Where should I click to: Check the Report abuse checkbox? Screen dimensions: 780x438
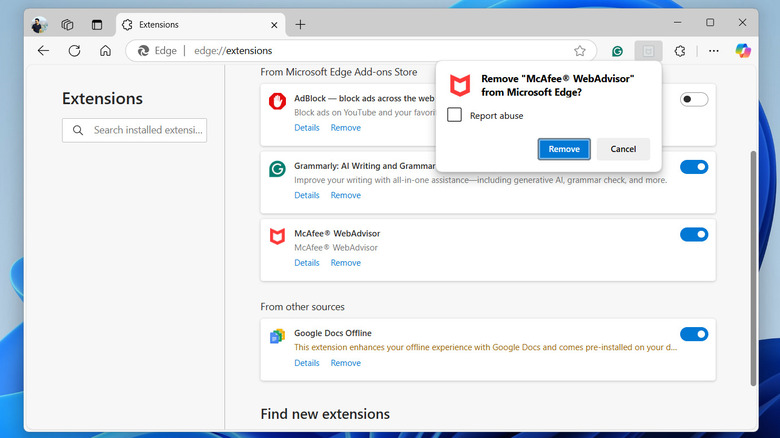455,116
